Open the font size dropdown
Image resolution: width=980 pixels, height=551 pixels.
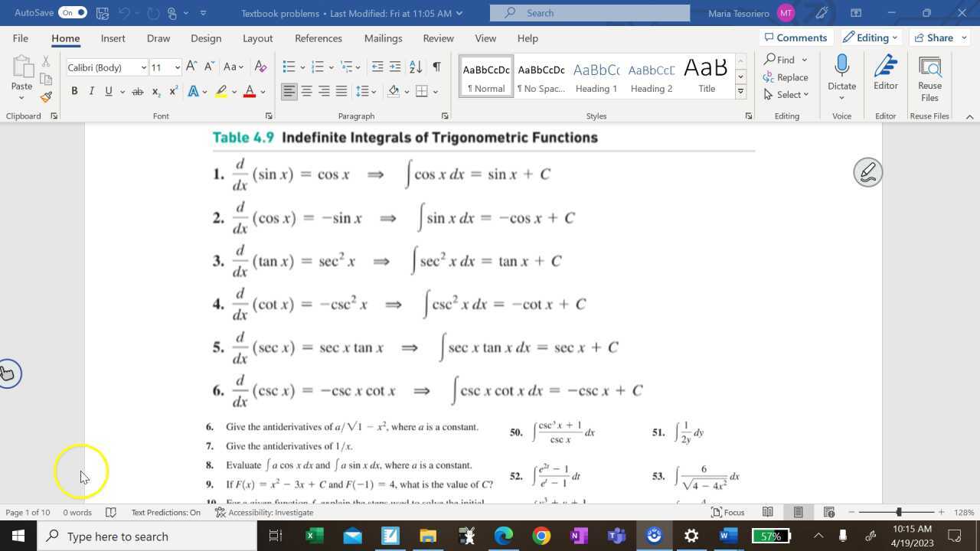[177, 67]
